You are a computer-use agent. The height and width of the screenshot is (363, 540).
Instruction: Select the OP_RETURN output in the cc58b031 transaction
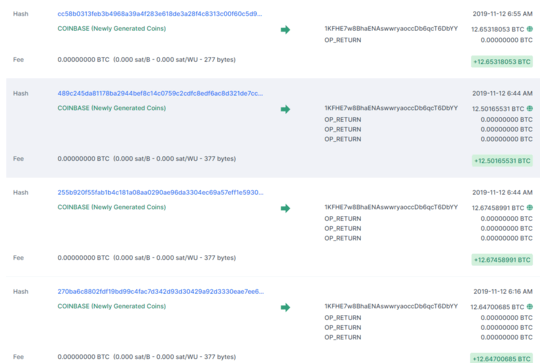coord(343,40)
